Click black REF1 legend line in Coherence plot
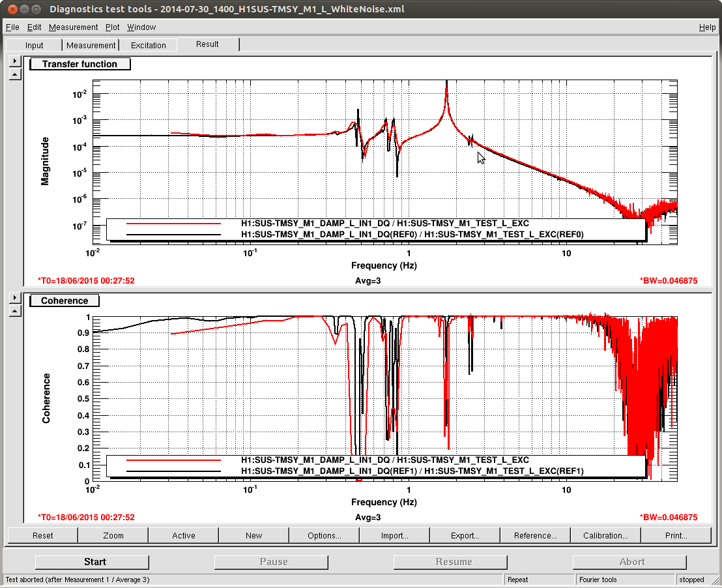Viewport: 722px width, 588px height. [173, 471]
